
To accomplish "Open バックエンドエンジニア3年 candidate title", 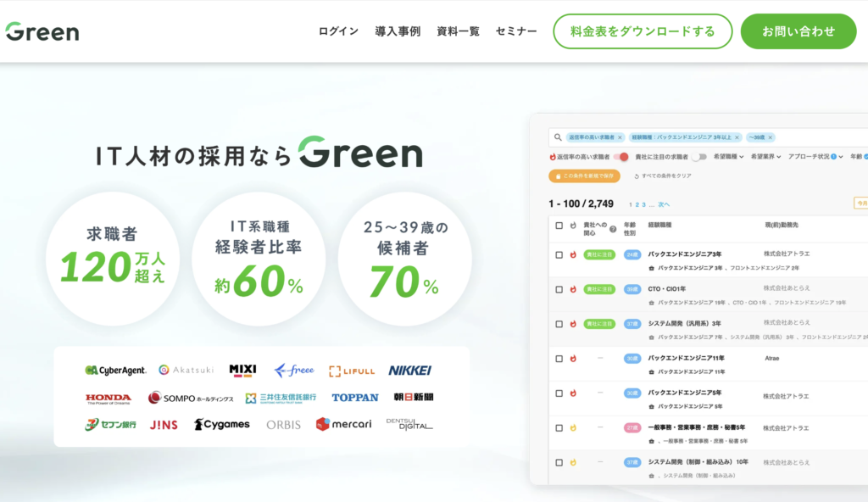I will pos(685,254).
